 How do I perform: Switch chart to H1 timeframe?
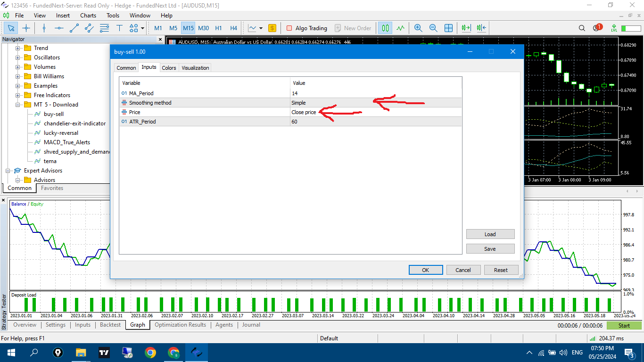218,28
